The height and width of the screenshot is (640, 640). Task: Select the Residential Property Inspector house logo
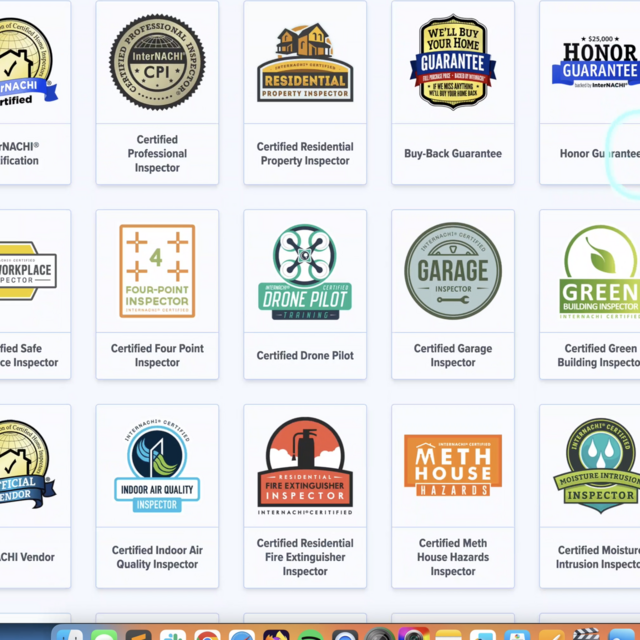(305, 62)
